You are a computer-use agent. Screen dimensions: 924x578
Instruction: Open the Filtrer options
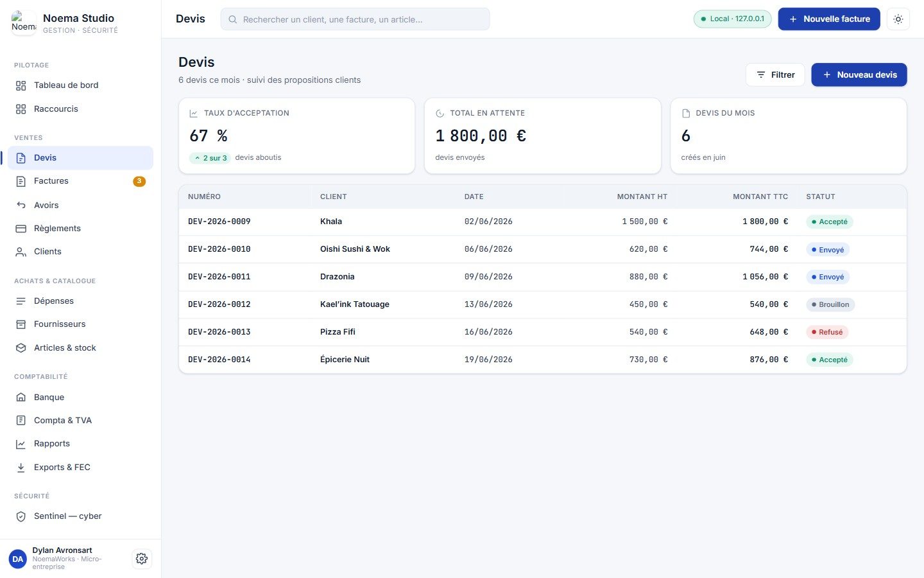coord(775,74)
